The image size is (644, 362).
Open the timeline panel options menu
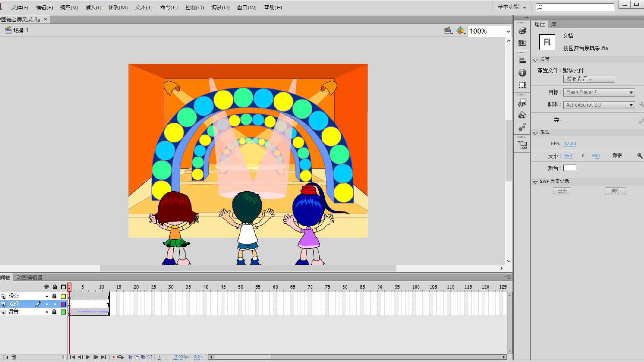pyautogui.click(x=508, y=277)
